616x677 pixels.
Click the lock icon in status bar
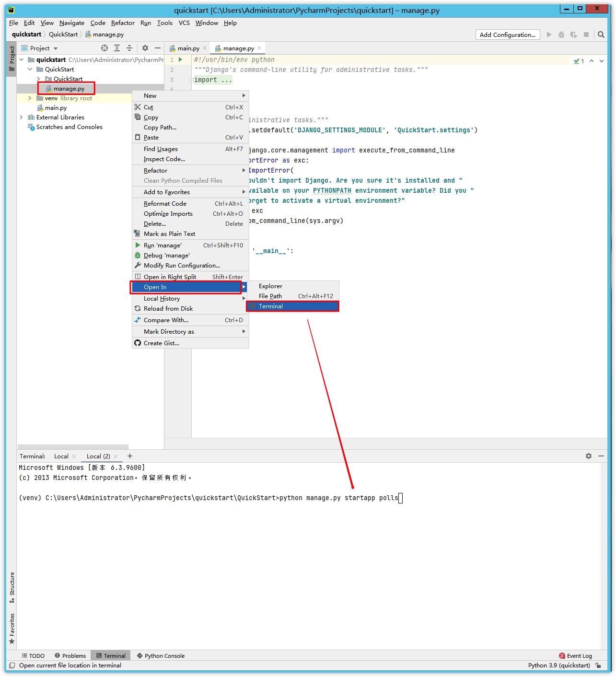(598, 665)
